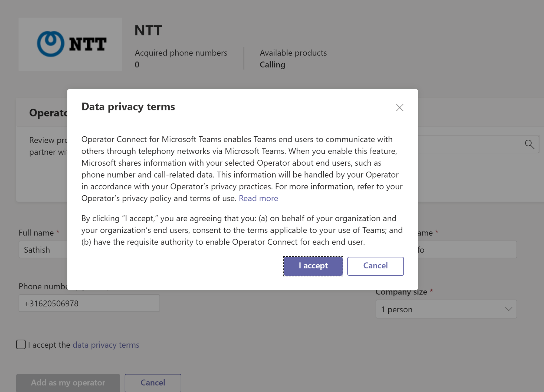
Task: Open the data privacy terms link
Action: (106, 345)
